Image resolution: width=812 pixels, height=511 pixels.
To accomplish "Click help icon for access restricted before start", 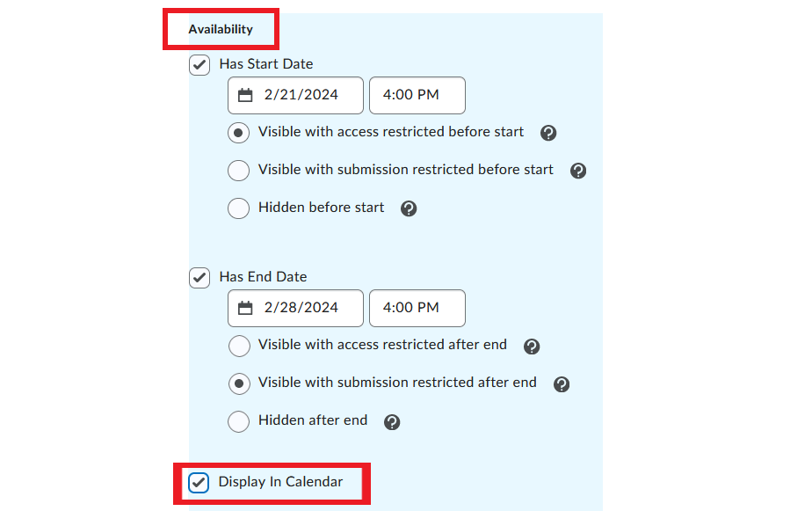I will point(547,133).
